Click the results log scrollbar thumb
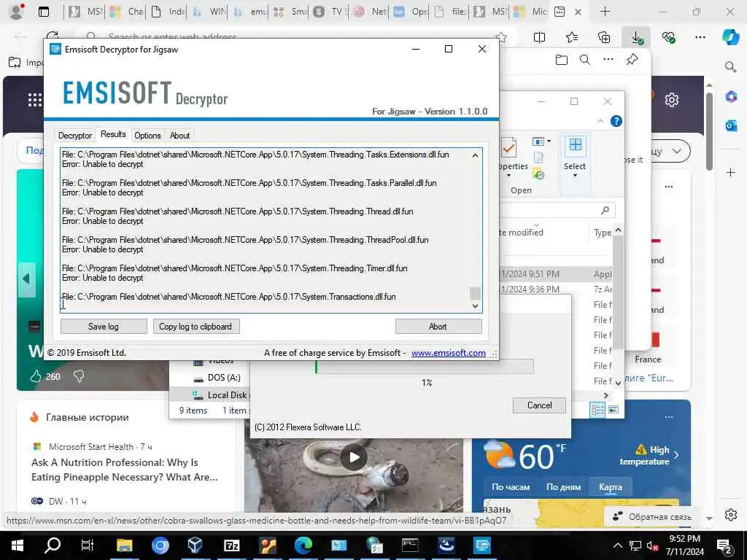747x560 pixels. click(475, 293)
